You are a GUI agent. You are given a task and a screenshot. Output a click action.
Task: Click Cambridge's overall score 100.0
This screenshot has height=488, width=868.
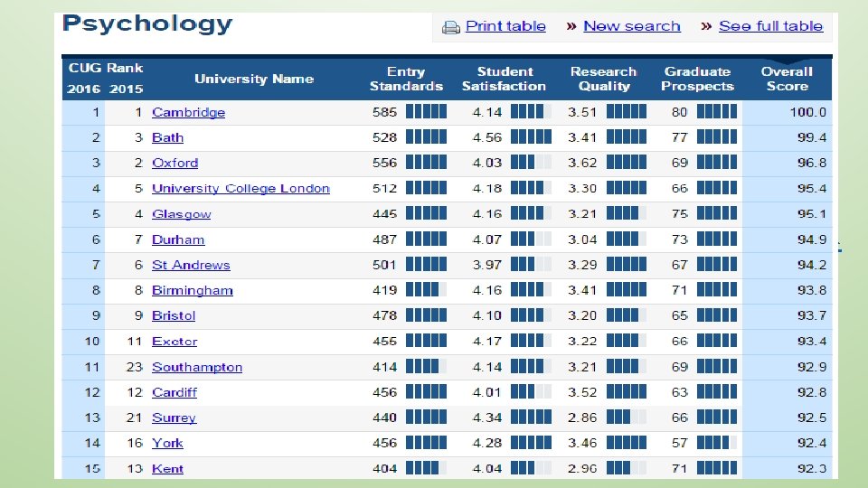click(x=807, y=112)
